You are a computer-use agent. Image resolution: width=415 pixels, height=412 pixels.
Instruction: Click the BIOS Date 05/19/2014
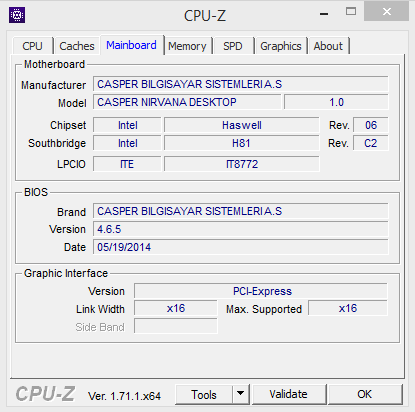241,247
